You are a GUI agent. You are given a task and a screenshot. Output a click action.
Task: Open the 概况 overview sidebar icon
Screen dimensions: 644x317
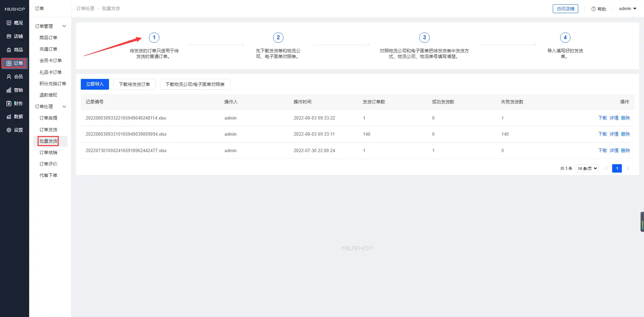tap(9, 23)
